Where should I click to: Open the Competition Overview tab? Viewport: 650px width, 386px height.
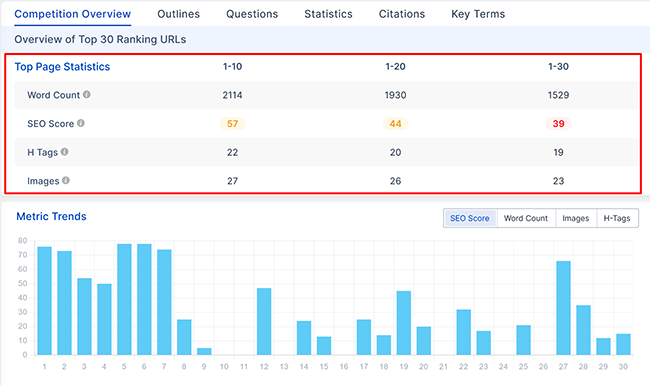click(x=73, y=14)
